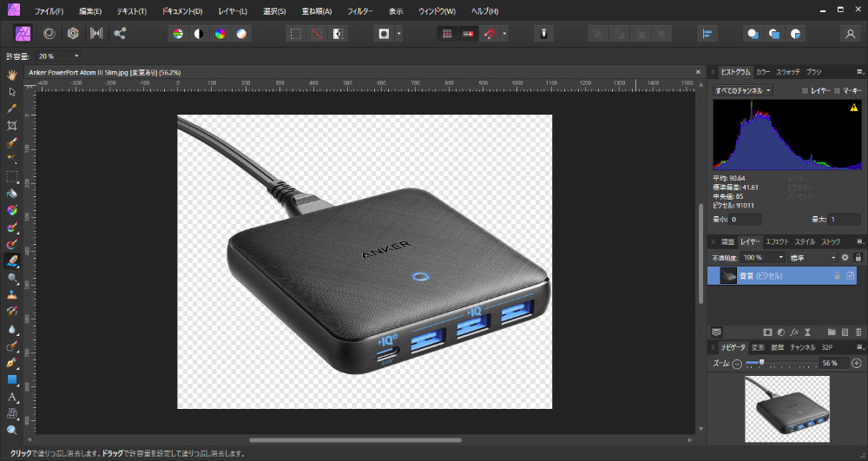Open the フィルター menu
Viewport: 868px width, 461px height.
(360, 11)
